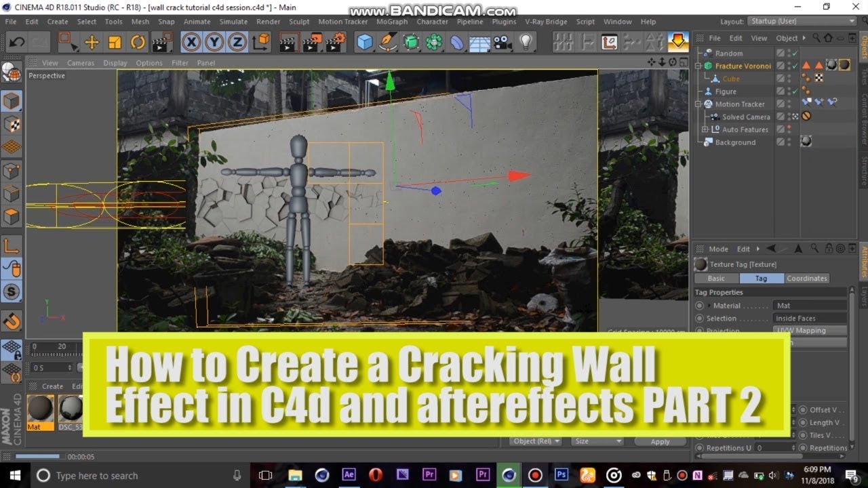Select the Live Selection tool
The width and height of the screenshot is (868, 488).
[68, 42]
